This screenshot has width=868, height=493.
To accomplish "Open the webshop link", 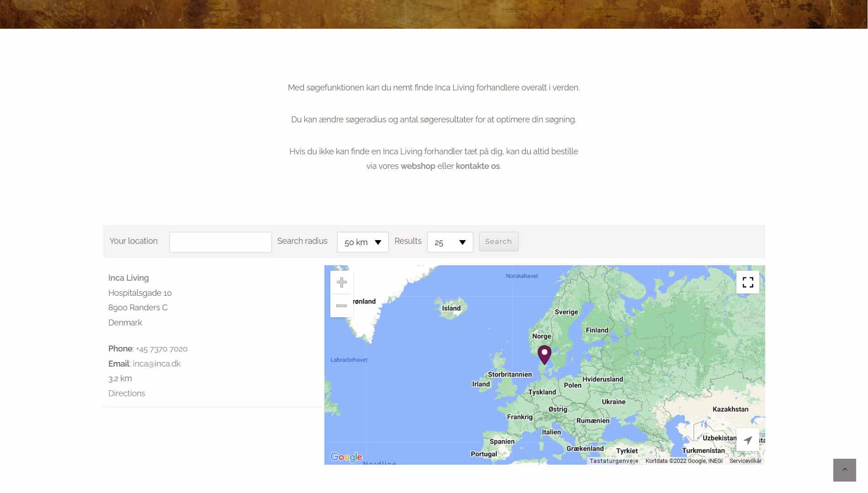I will point(418,166).
